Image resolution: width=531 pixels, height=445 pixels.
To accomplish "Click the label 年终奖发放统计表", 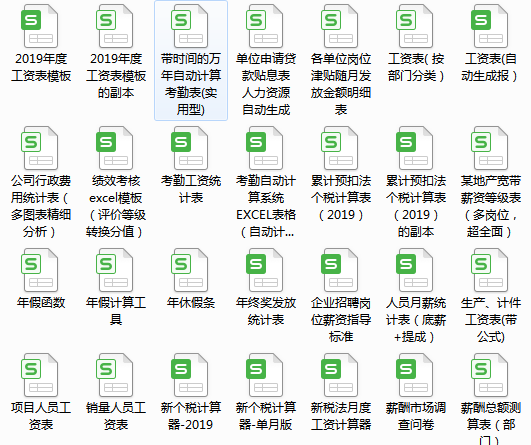I will [266, 311].
